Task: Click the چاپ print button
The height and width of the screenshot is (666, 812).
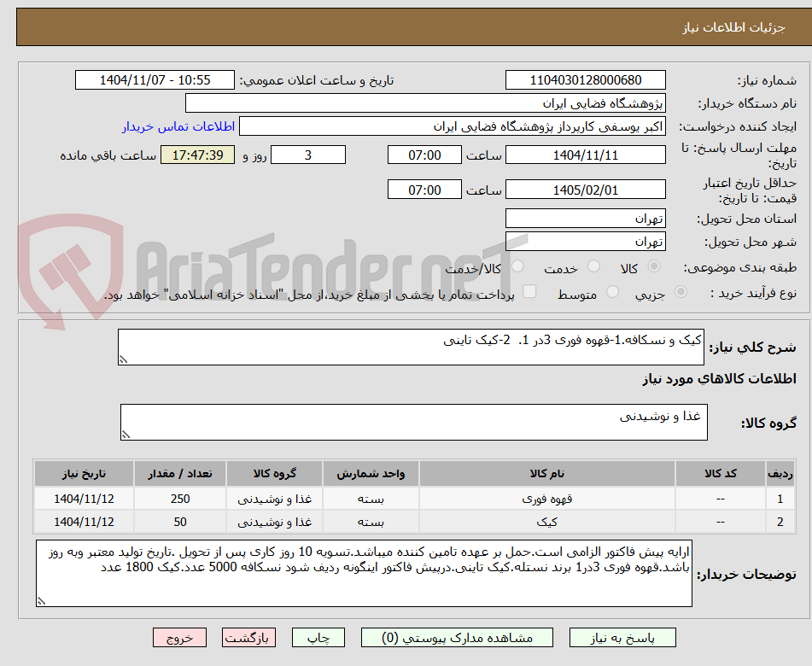Action: pyautogui.click(x=318, y=638)
